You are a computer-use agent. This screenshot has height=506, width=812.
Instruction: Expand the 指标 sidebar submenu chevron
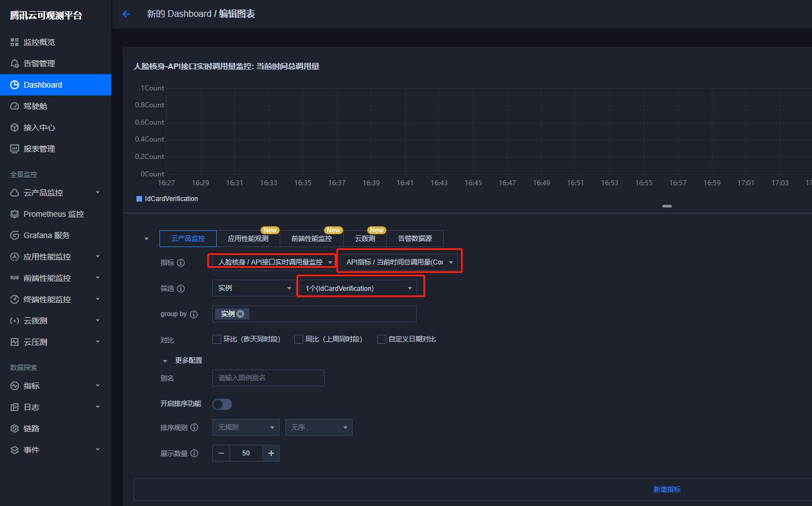click(x=98, y=385)
